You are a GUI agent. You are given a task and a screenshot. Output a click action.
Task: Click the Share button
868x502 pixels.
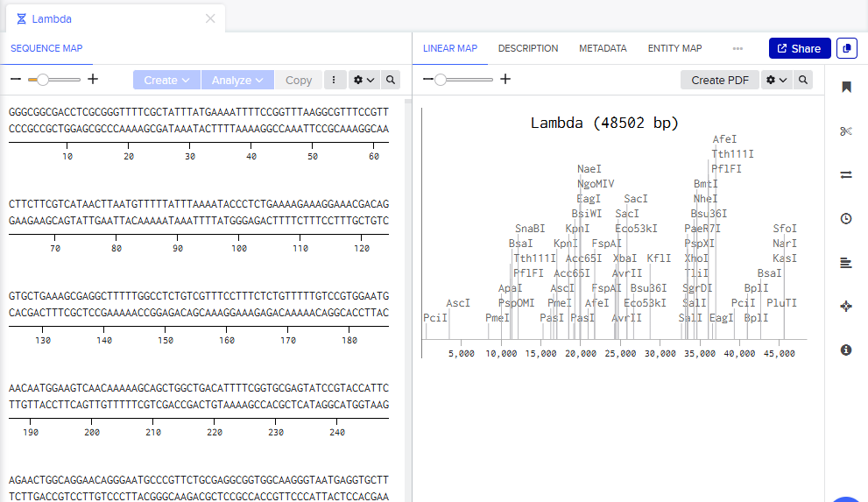coord(800,49)
